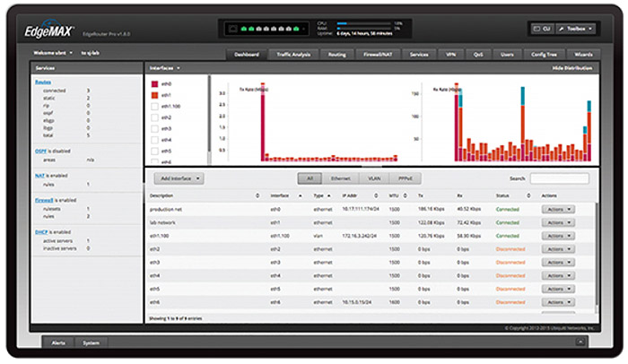628x364 pixels.
Task: Open the Firewall/NAT tab
Action: [378, 55]
